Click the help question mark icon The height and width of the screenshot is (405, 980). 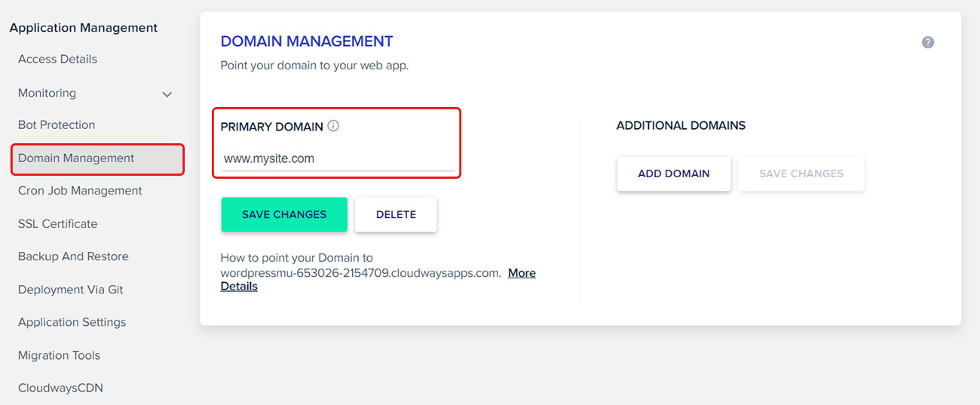(x=928, y=42)
